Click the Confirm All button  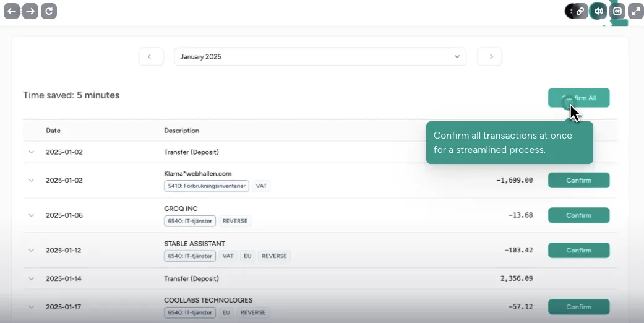tap(578, 98)
